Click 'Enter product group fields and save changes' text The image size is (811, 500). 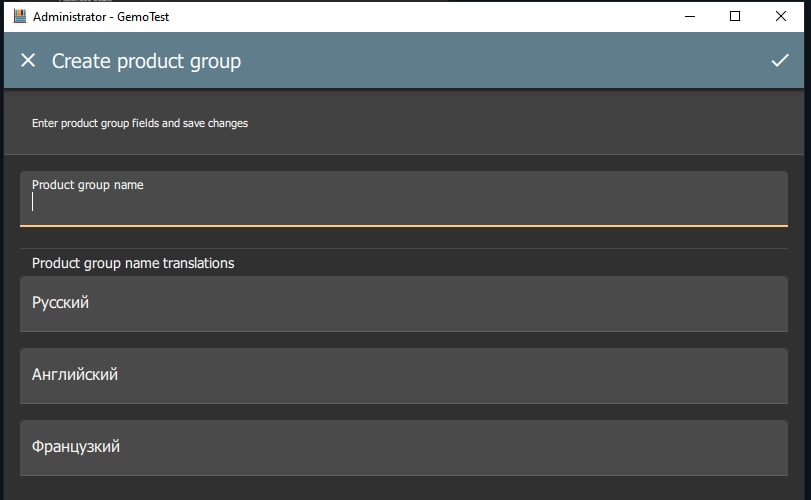[x=140, y=123]
